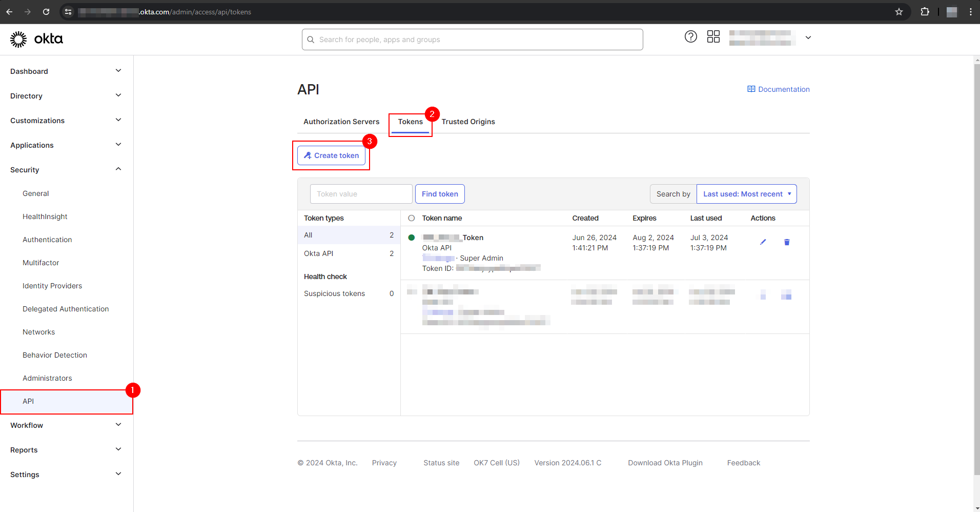Edit the Super Admin token with pencil icon
This screenshot has height=512, width=980.
click(x=763, y=242)
